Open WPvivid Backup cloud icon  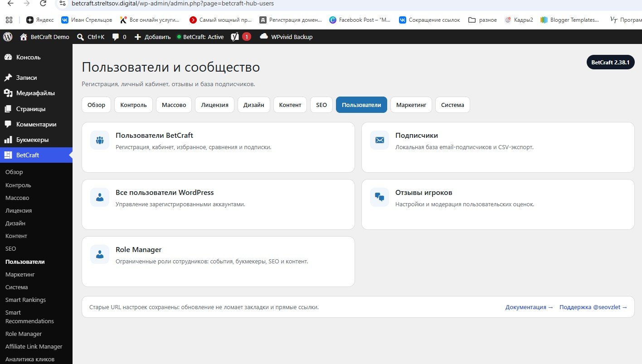pos(264,37)
